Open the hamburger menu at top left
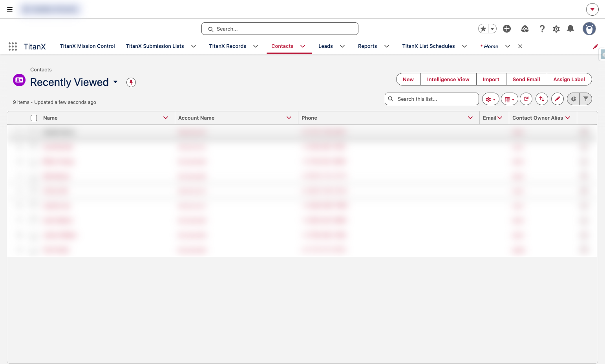This screenshot has width=605, height=364. (x=10, y=9)
